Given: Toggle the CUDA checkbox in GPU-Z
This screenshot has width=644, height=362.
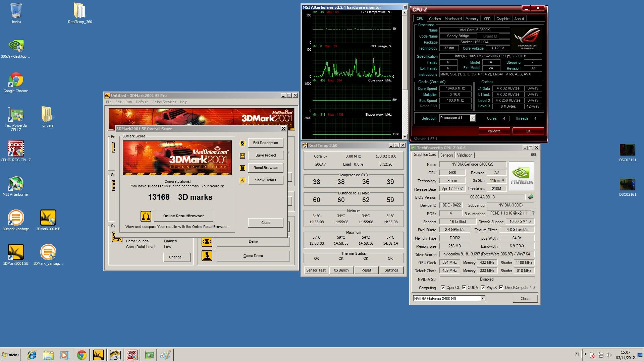Looking at the screenshot, I should point(464,288).
